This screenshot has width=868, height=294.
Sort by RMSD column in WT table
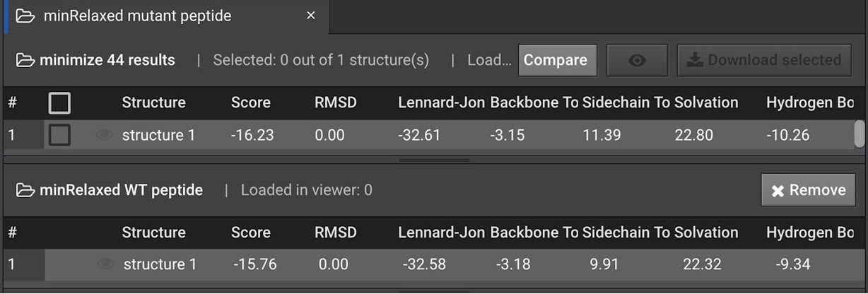pos(336,233)
